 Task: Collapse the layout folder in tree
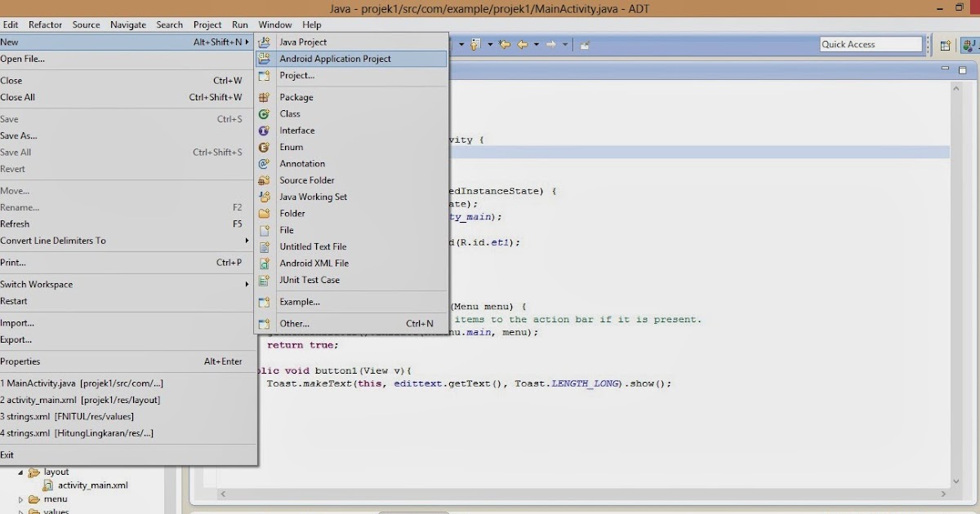click(x=21, y=472)
